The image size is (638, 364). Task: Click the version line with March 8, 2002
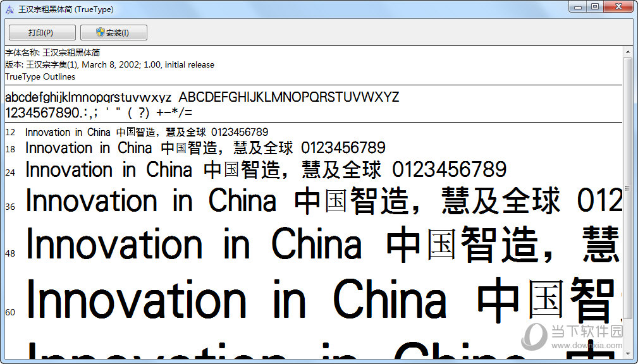click(109, 64)
